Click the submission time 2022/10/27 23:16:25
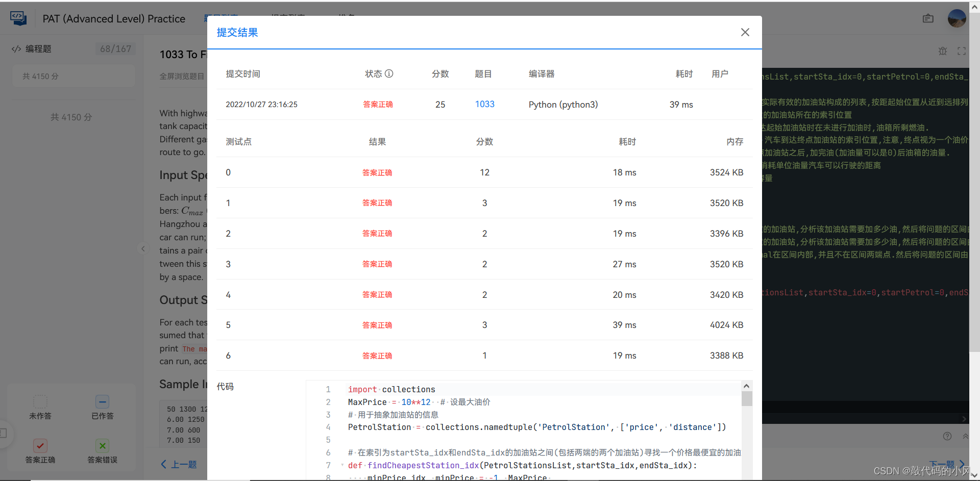This screenshot has width=980, height=481. (x=261, y=104)
